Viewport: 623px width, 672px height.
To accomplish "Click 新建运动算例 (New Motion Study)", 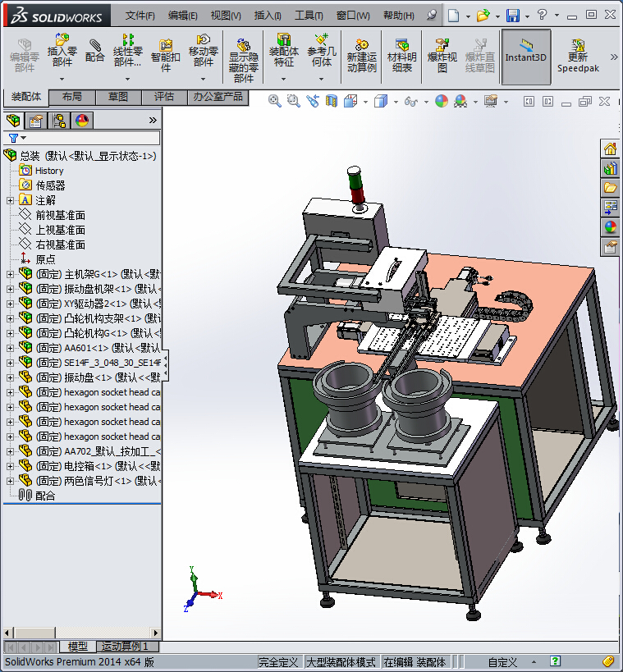I will pos(361,56).
